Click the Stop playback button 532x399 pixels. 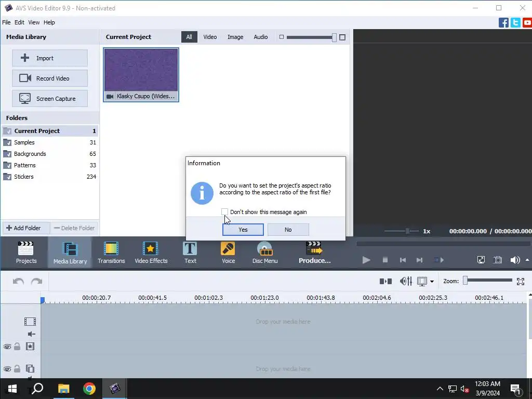(x=385, y=260)
